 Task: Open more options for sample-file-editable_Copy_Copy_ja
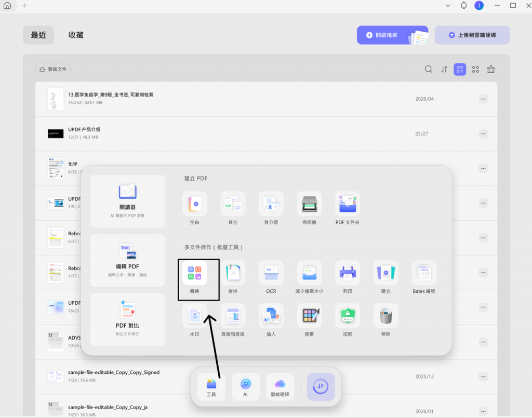(x=483, y=411)
